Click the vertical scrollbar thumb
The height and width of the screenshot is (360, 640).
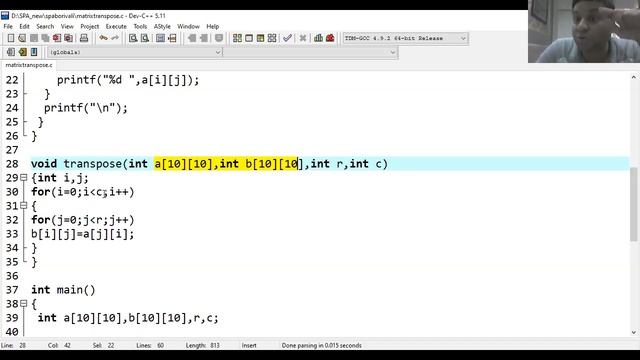click(x=633, y=204)
